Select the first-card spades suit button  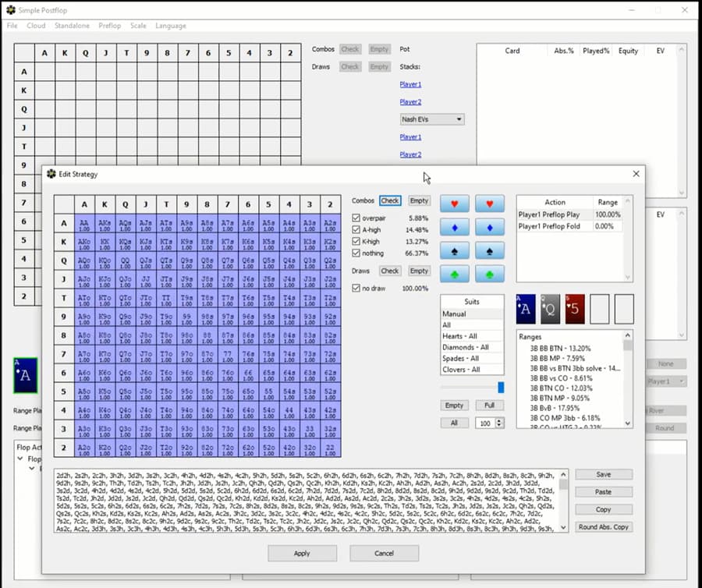[455, 251]
